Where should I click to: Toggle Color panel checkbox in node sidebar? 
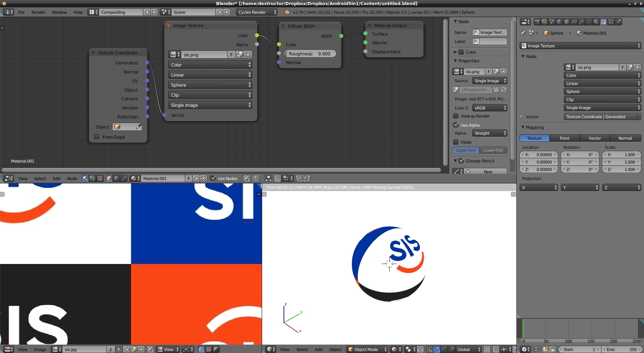tap(461, 52)
